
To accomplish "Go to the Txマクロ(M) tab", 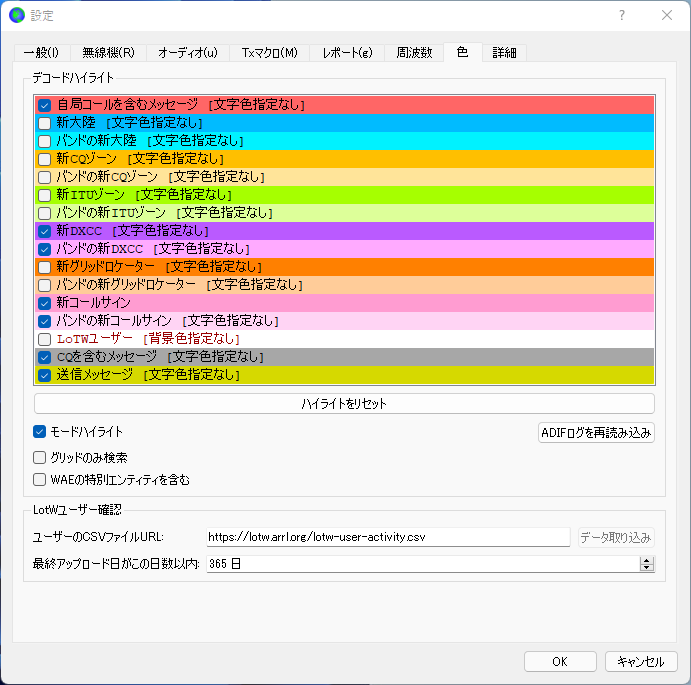I will (x=270, y=53).
